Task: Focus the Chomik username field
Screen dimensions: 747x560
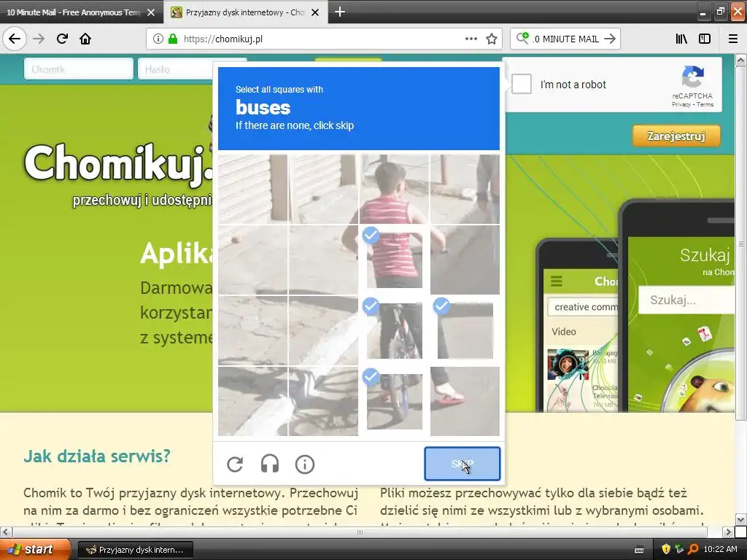Action: [x=79, y=69]
